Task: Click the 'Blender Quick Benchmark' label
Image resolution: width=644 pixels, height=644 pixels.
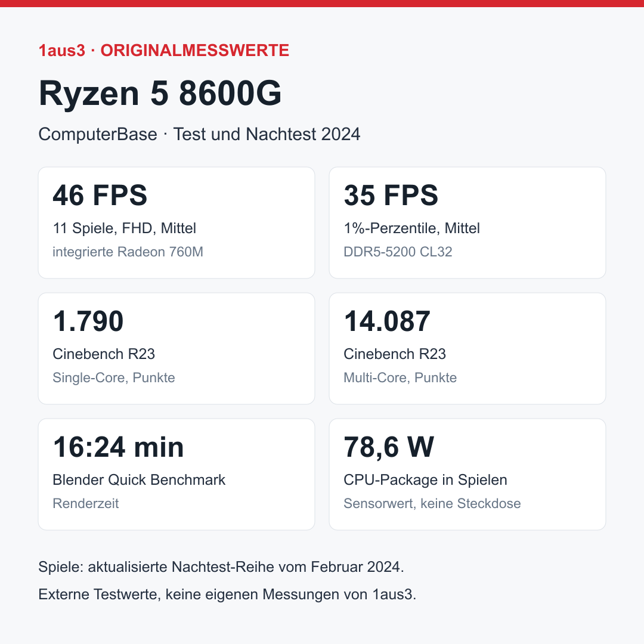Action: (x=139, y=479)
